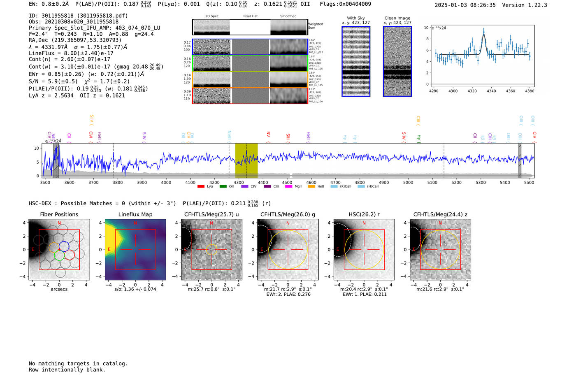Click the Primary Spec_Slot_IFU_AMP text line
The image size is (576, 392).
[x=95, y=28]
